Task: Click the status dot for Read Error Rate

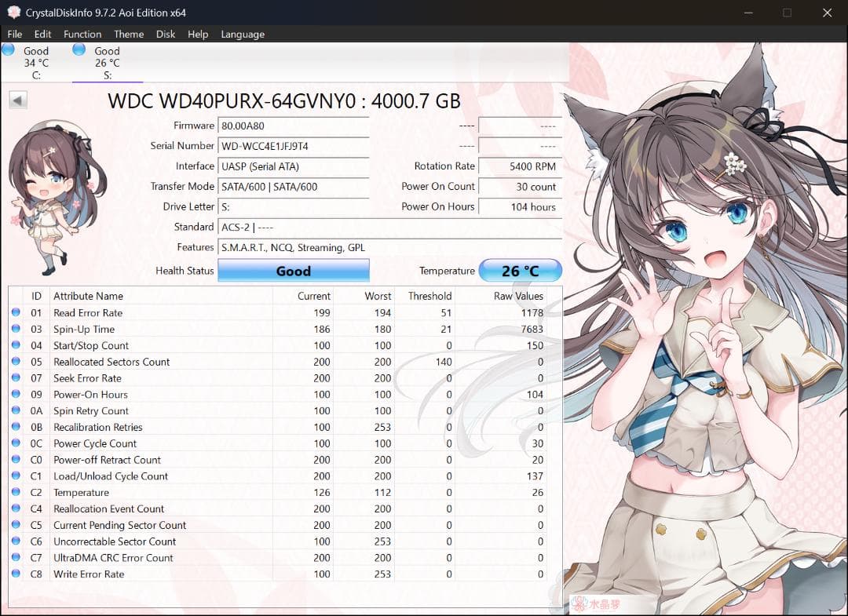Action: pos(16,312)
